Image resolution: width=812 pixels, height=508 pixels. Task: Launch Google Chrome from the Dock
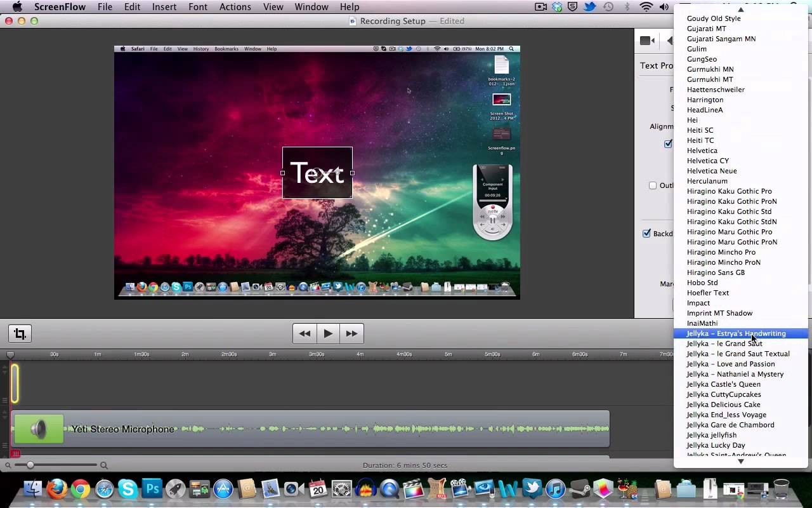coord(81,489)
